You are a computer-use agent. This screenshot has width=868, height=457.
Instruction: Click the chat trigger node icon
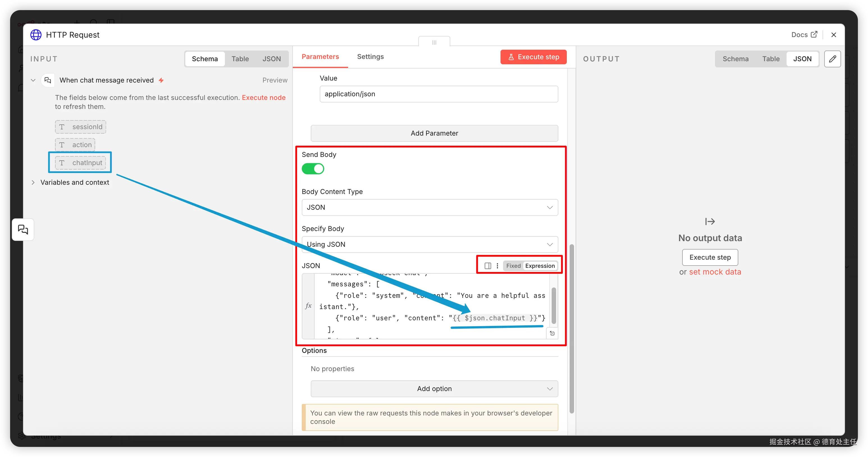click(x=48, y=80)
